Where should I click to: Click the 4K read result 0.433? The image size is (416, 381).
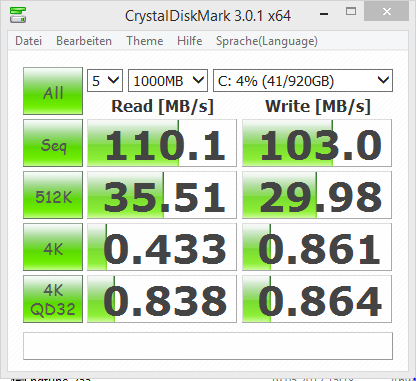pos(162,247)
